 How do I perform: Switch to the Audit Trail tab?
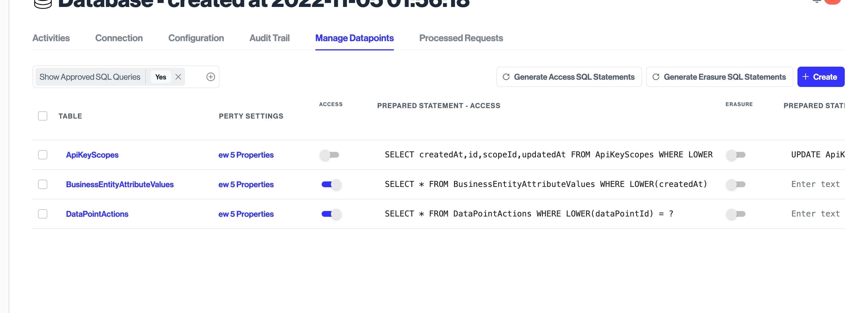click(269, 38)
